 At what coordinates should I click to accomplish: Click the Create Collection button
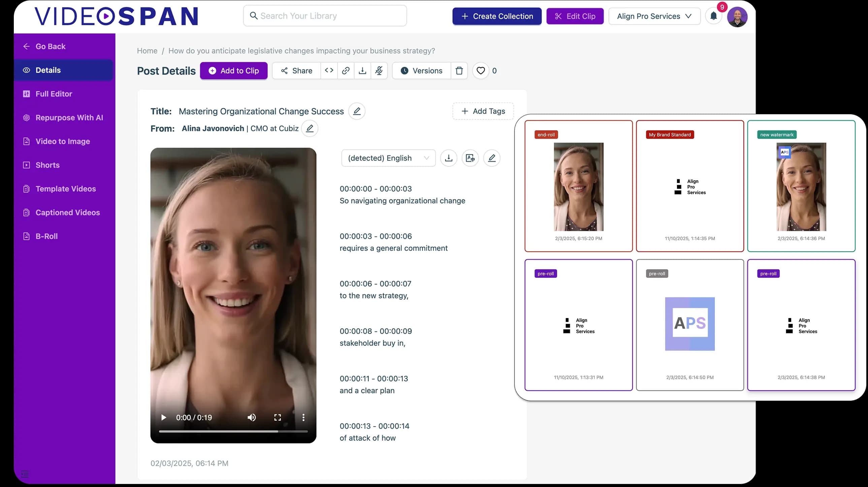click(497, 16)
